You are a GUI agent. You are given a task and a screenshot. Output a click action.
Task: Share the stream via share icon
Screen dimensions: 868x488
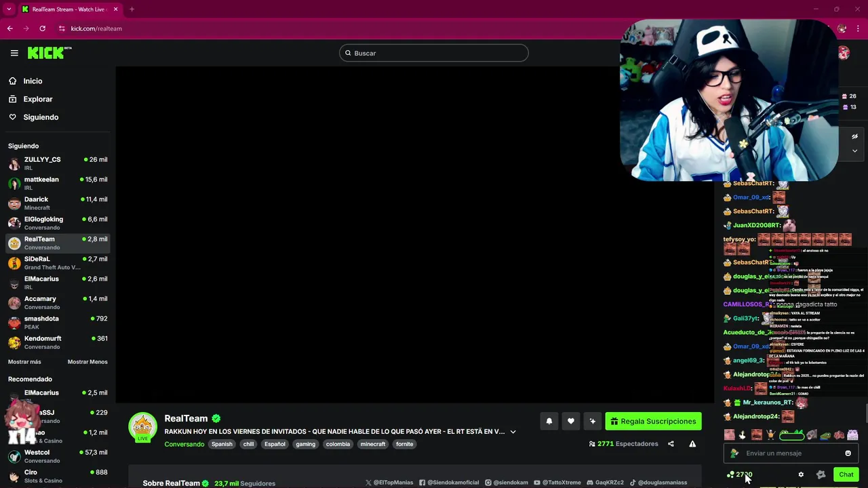point(671,444)
